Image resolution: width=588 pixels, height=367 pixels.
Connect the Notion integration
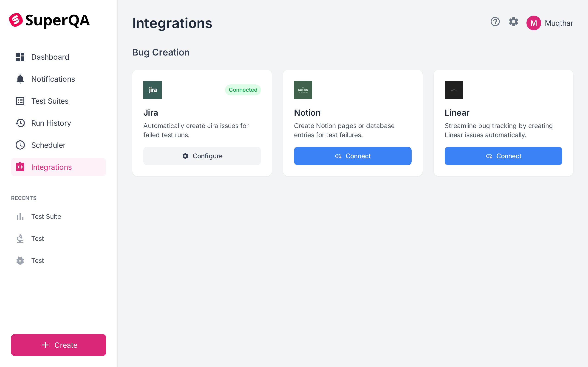pyautogui.click(x=352, y=156)
